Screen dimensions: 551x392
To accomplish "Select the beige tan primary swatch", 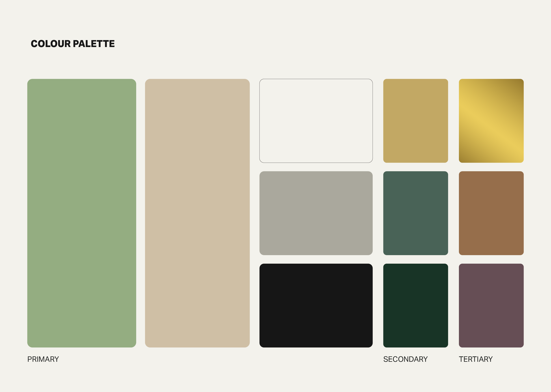I will 197,213.
